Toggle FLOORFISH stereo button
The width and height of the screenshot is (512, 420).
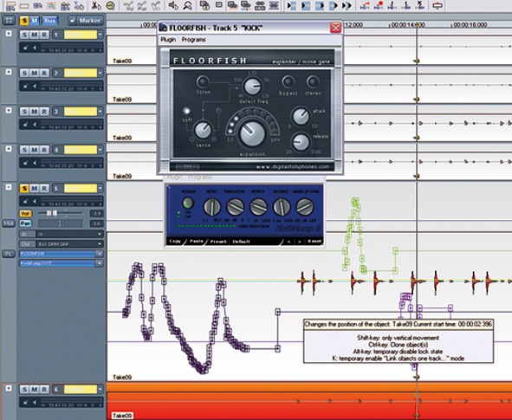[312, 81]
